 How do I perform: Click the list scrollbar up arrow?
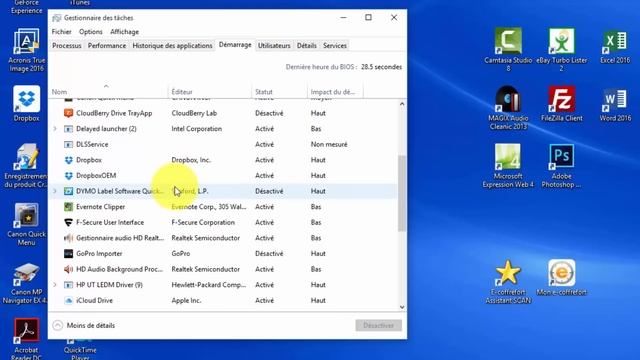click(402, 104)
